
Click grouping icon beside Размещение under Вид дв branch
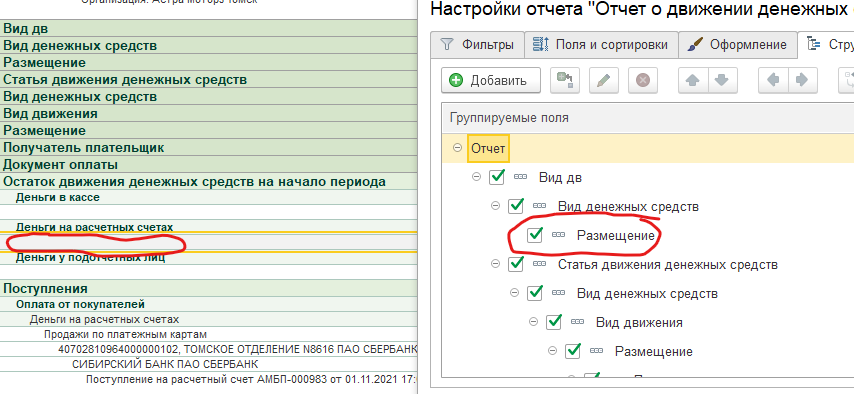[559, 235]
